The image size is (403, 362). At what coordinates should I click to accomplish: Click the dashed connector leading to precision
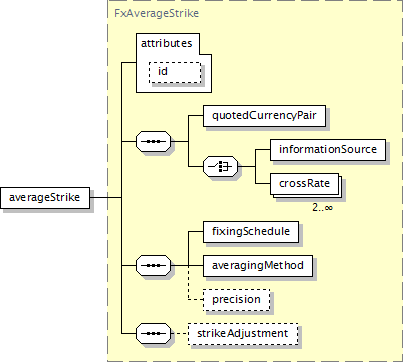point(196,300)
